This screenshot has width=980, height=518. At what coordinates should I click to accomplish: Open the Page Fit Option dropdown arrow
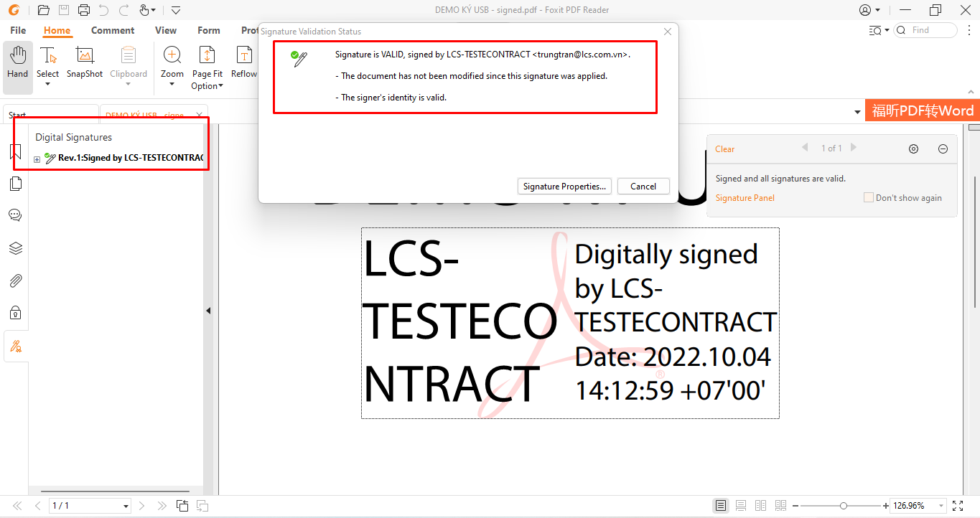[x=221, y=86]
